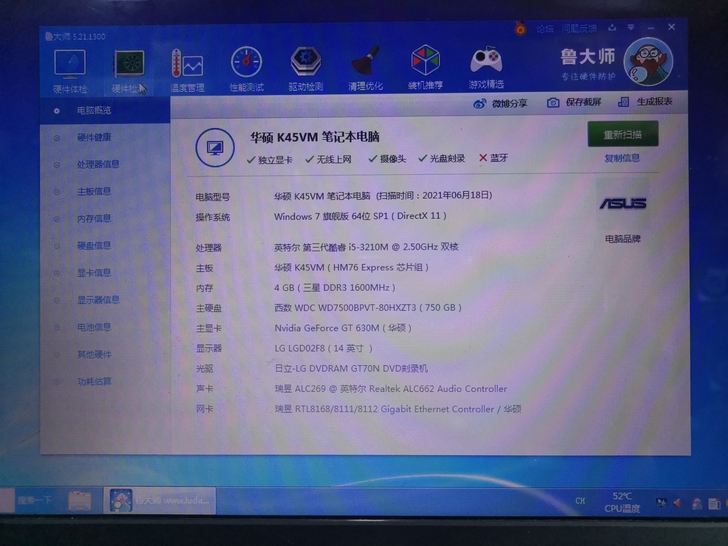Click the Nvidia GeForce GT 630M value
This screenshot has height=546, width=728.
pyautogui.click(x=343, y=328)
